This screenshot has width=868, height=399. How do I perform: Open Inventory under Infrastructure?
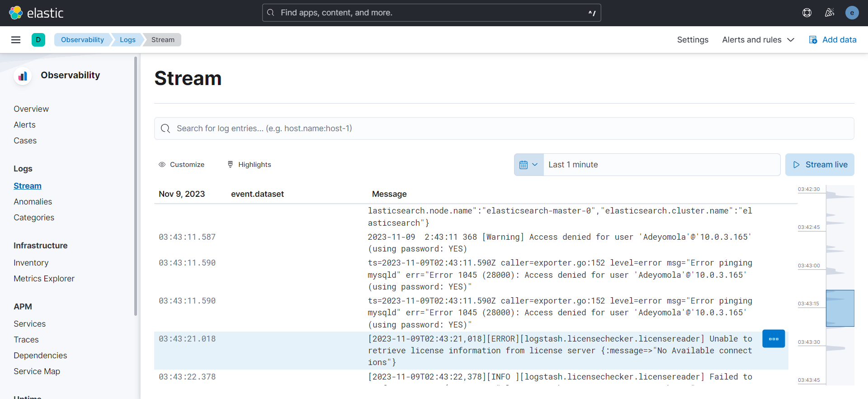click(x=31, y=263)
